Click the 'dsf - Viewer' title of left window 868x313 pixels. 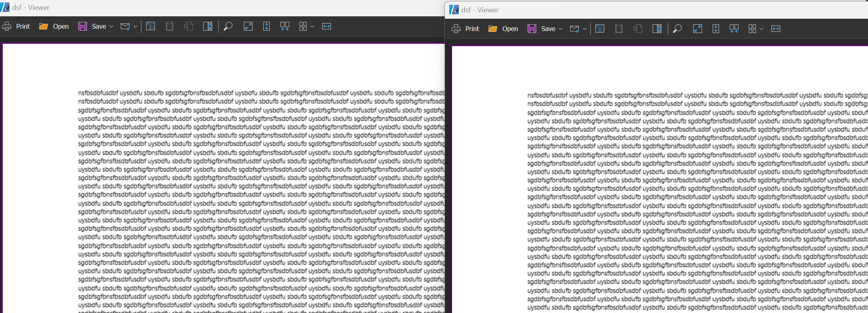pyautogui.click(x=31, y=8)
